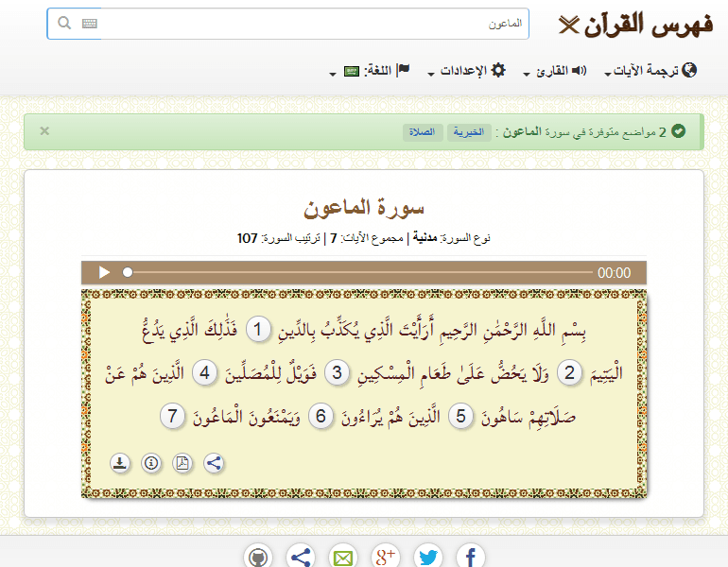Screen dimensions: 728x567
Task: Select verse number 2 marker
Action: click(x=569, y=372)
